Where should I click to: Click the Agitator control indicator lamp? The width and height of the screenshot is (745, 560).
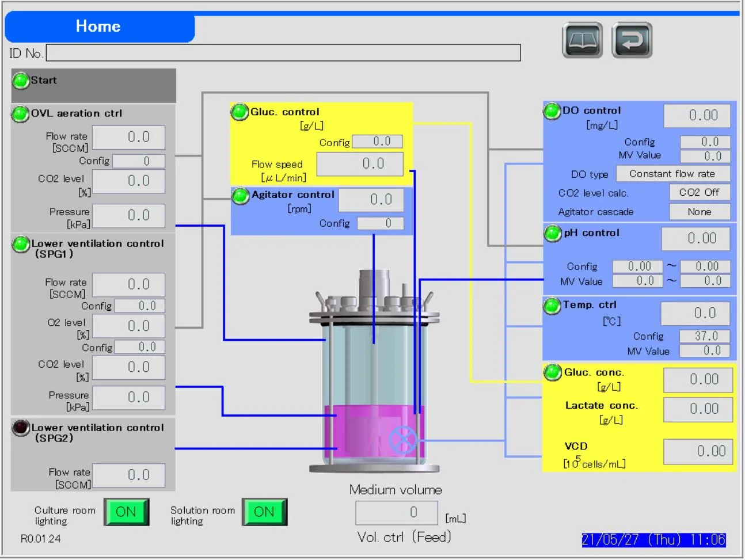click(240, 196)
